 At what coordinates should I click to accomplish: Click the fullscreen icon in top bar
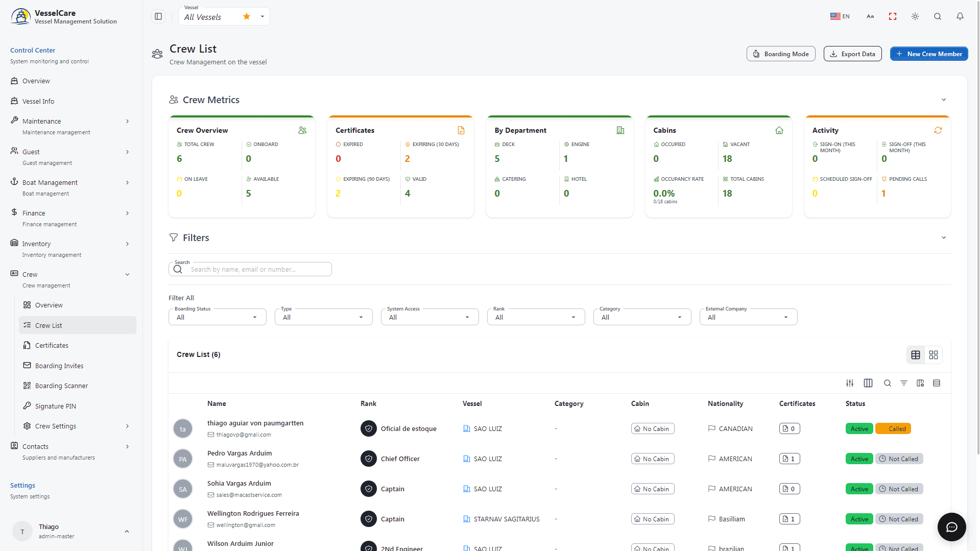point(893,16)
